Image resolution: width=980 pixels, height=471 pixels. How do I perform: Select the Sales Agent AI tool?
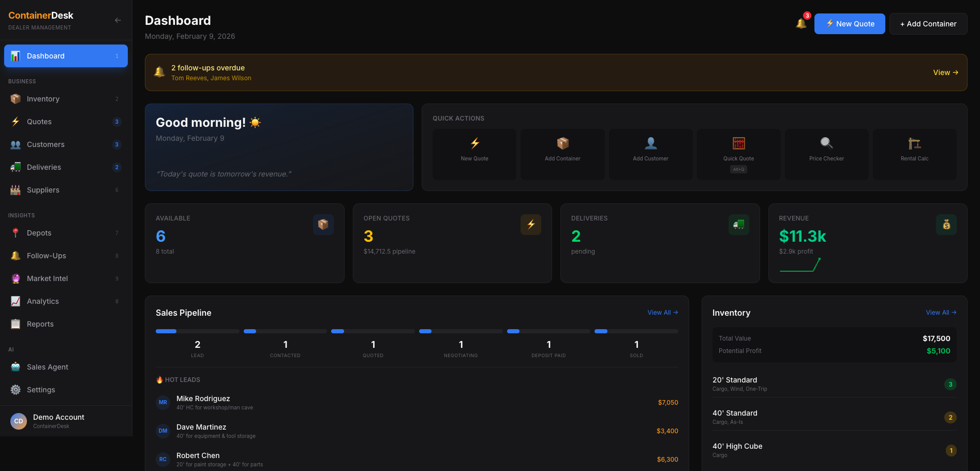pyautogui.click(x=47, y=366)
